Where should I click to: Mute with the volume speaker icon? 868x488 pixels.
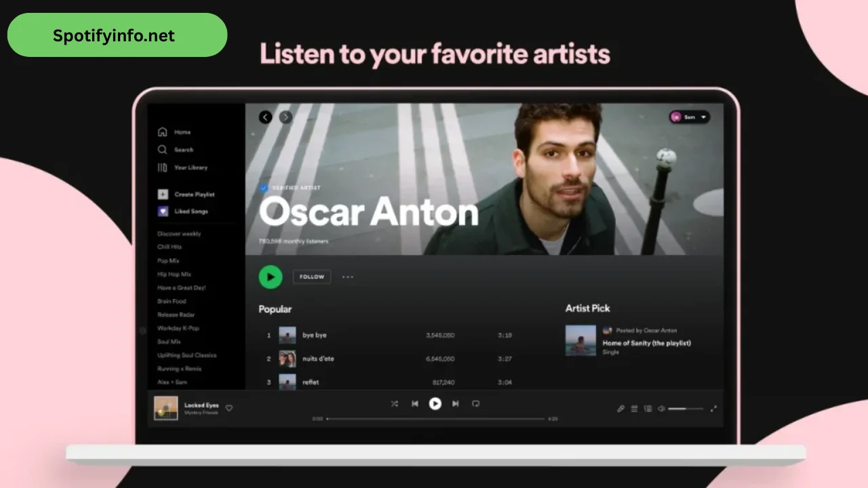(x=661, y=409)
